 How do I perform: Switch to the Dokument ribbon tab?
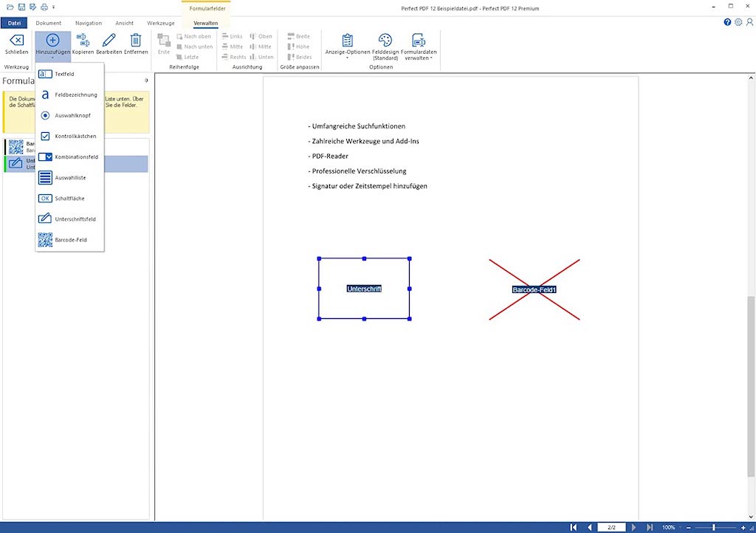49,23
